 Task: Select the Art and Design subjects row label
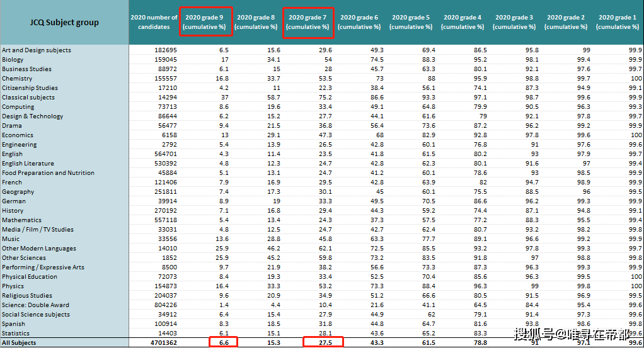[x=37, y=50]
